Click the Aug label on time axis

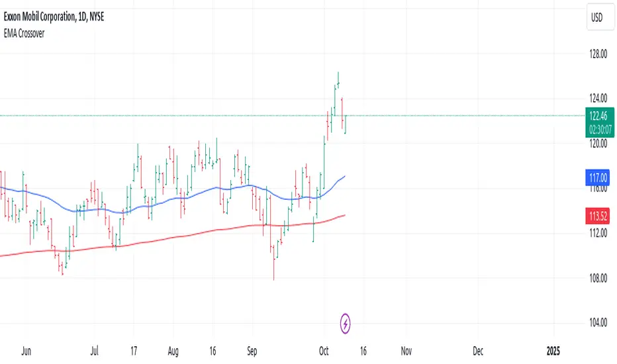[173, 351]
